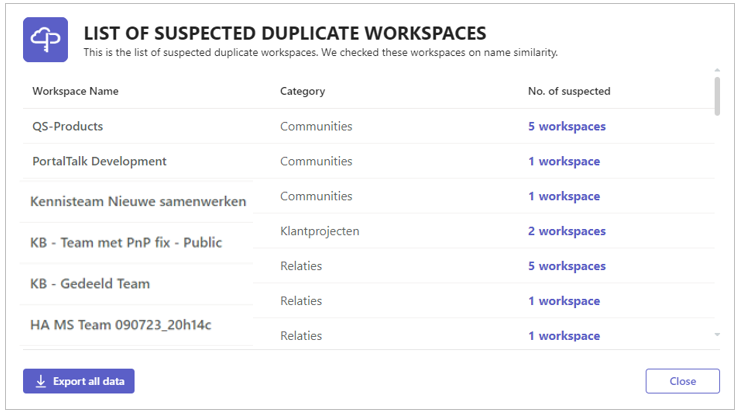Click the scrollbar down arrow
This screenshot has height=413, width=743.
pos(717,334)
